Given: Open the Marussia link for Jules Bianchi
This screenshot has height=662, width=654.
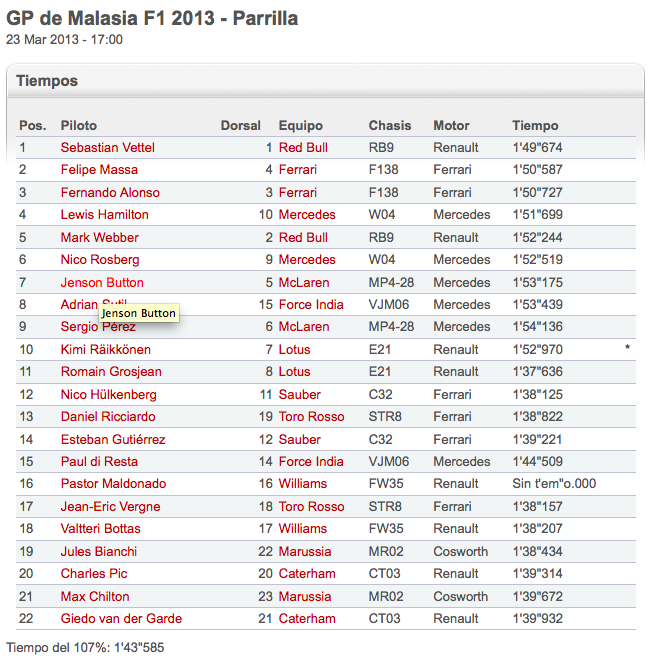Looking at the screenshot, I should tap(305, 551).
